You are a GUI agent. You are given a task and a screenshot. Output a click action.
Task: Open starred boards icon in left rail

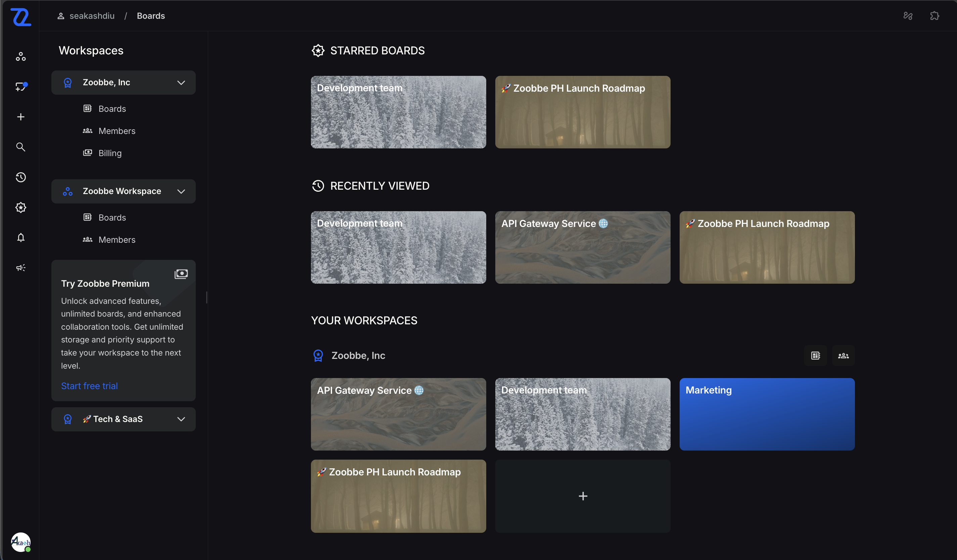[x=21, y=207]
